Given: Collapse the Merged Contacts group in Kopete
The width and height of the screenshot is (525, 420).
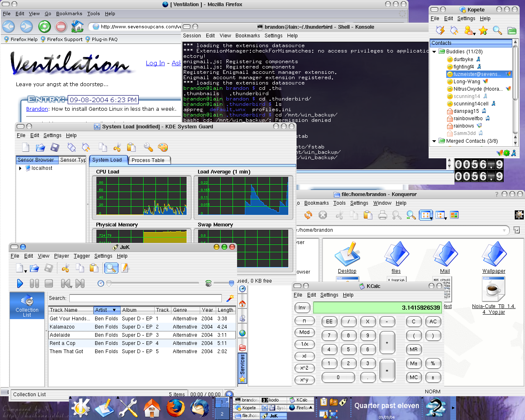Looking at the screenshot, I should [434, 141].
